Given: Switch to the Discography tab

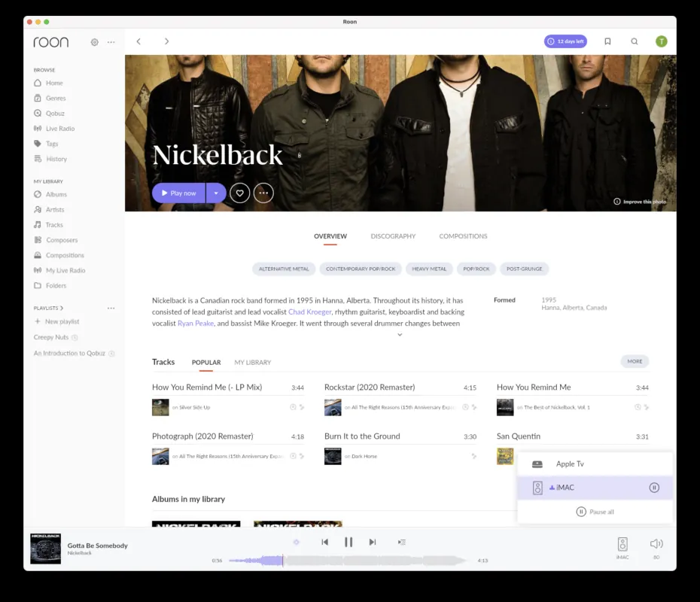Looking at the screenshot, I should [x=393, y=236].
